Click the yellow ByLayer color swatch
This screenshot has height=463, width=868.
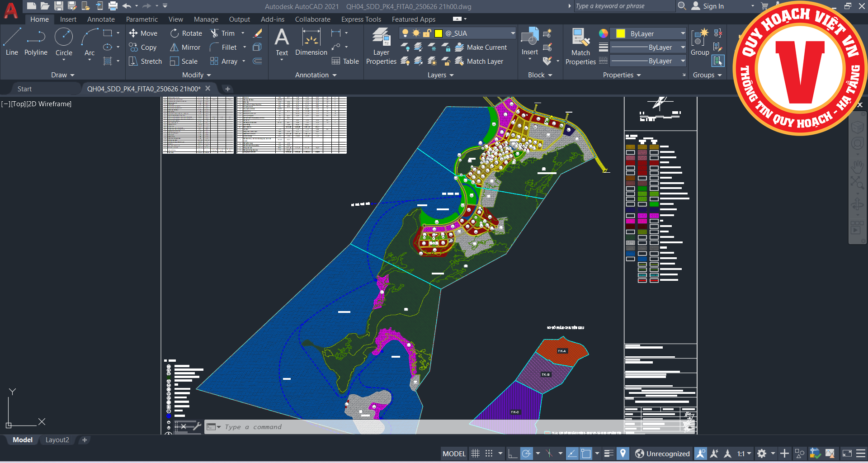[x=621, y=33]
